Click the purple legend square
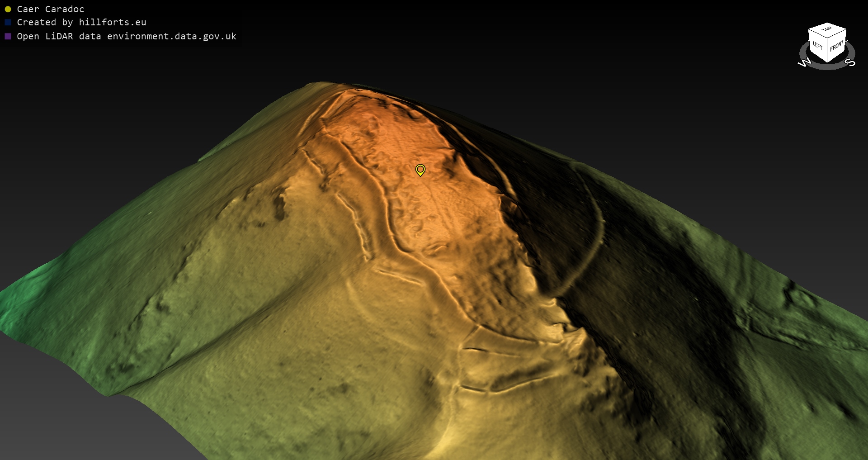The height and width of the screenshot is (460, 868). pyautogui.click(x=8, y=36)
